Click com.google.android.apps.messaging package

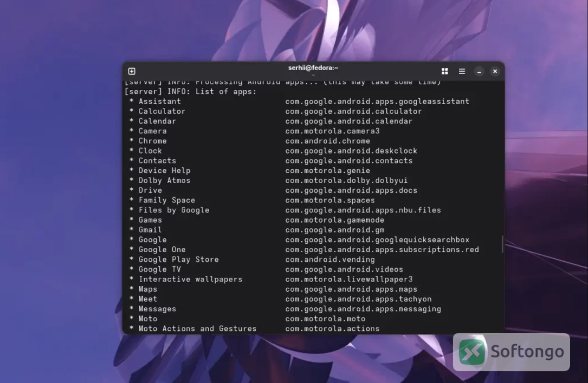tap(363, 309)
